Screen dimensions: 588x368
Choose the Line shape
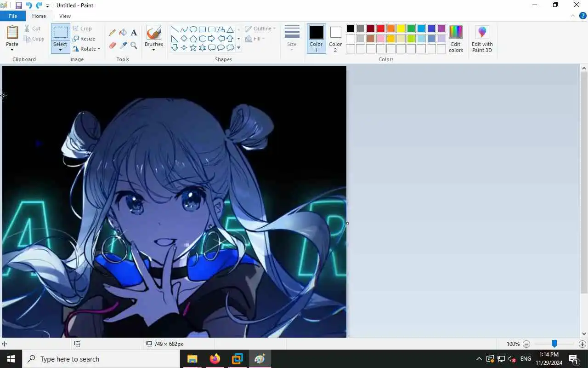tap(175, 29)
